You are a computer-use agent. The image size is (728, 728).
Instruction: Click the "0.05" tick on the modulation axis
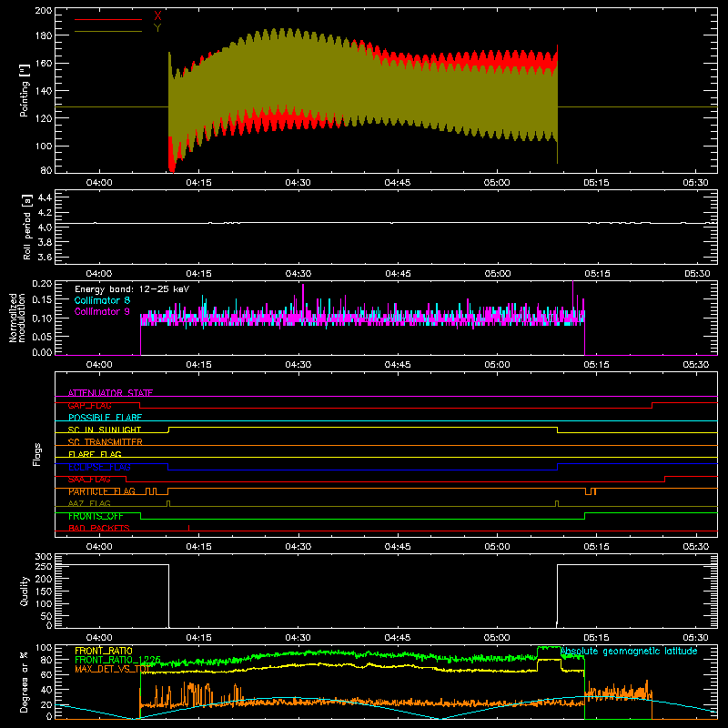(x=43, y=336)
